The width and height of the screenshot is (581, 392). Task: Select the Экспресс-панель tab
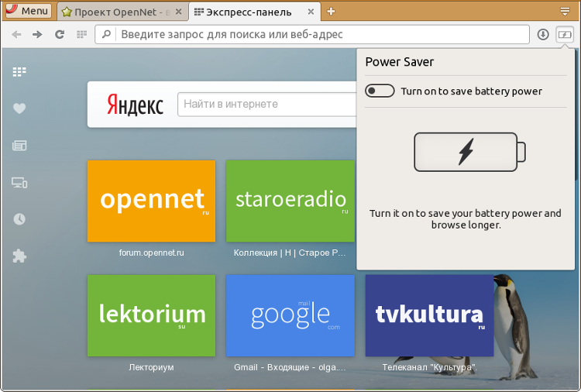[x=255, y=12]
